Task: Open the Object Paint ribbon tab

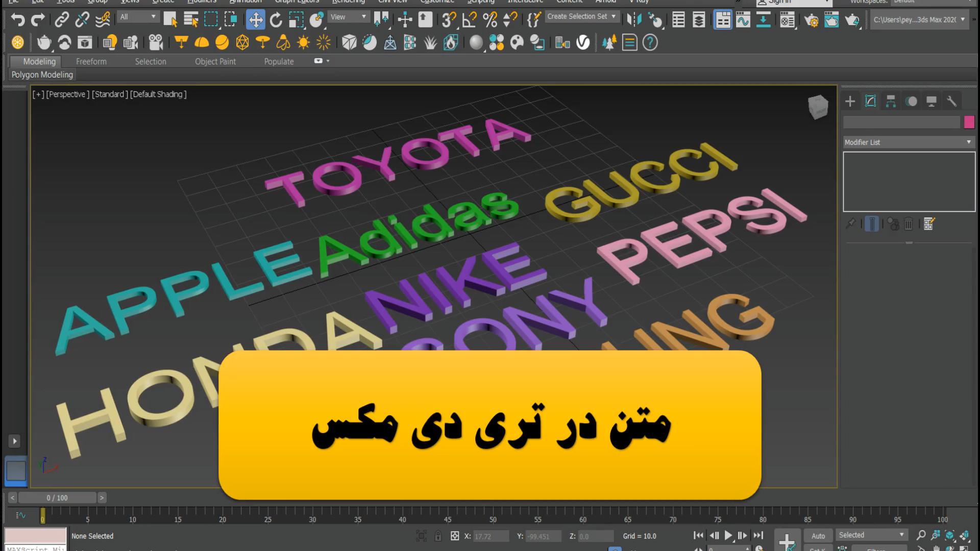Action: coord(215,61)
